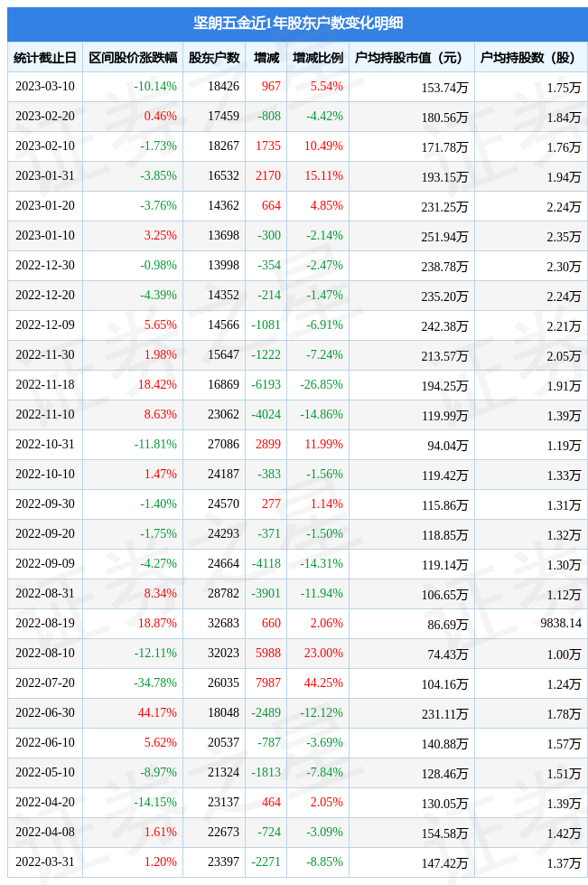Click the 股东户数 column header
The image size is (588, 885).
(214, 58)
